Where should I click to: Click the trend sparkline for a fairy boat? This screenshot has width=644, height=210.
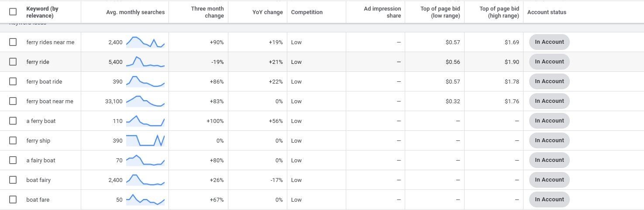tap(145, 160)
